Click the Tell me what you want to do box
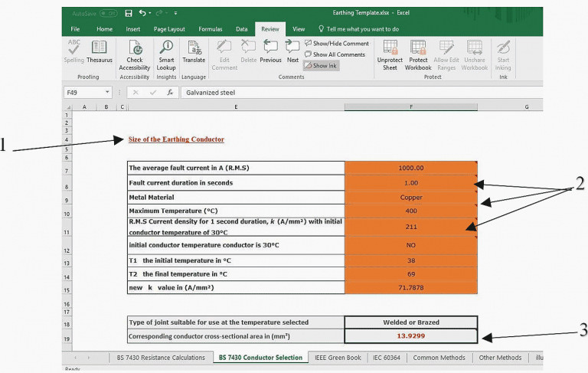 (x=358, y=29)
